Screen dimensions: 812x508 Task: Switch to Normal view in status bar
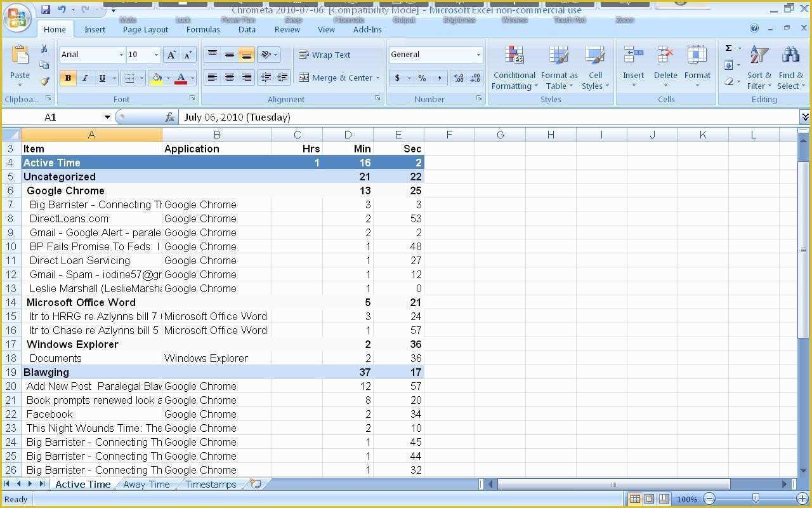tap(634, 499)
